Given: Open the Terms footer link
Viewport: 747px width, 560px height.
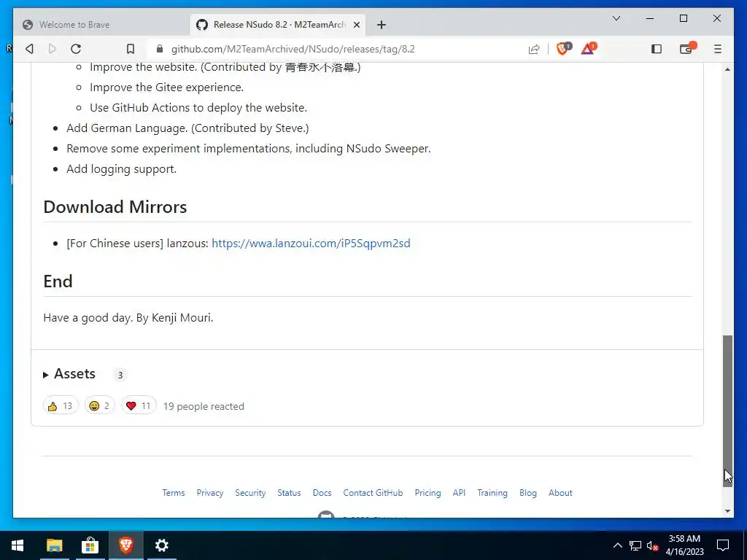Looking at the screenshot, I should (174, 493).
